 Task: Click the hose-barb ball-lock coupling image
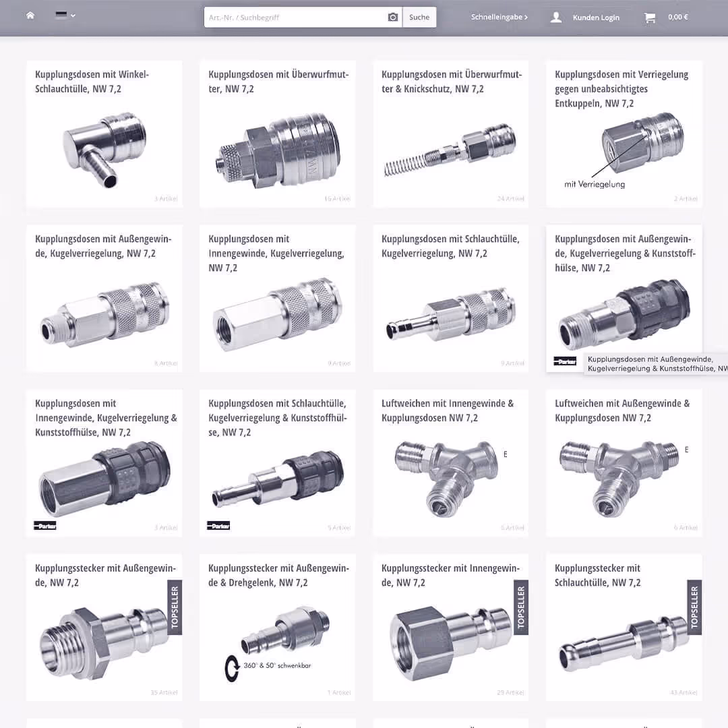[450, 314]
